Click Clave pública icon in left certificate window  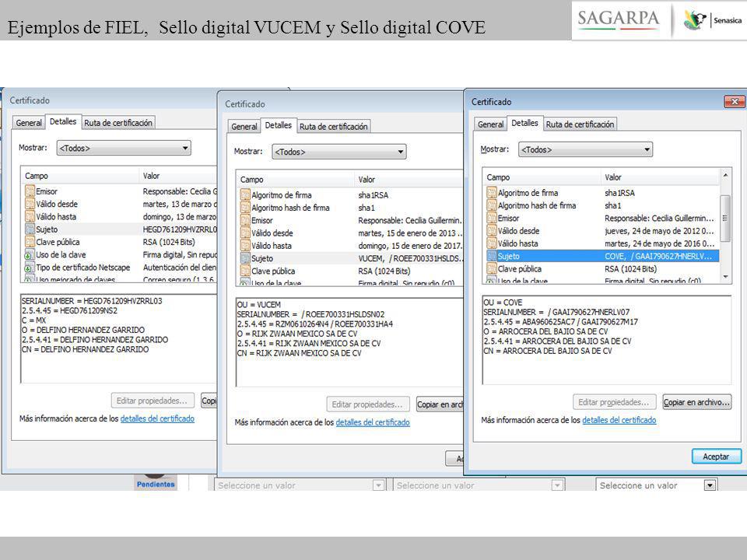[x=30, y=242]
